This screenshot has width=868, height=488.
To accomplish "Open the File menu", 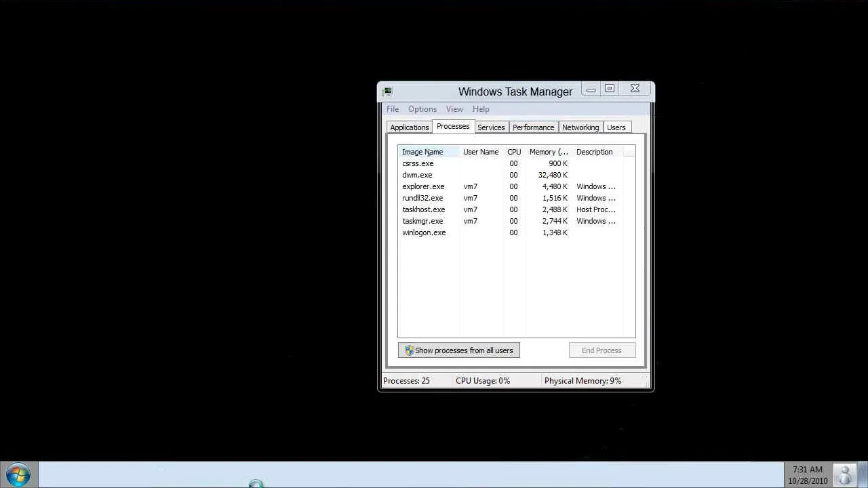I will click(393, 109).
